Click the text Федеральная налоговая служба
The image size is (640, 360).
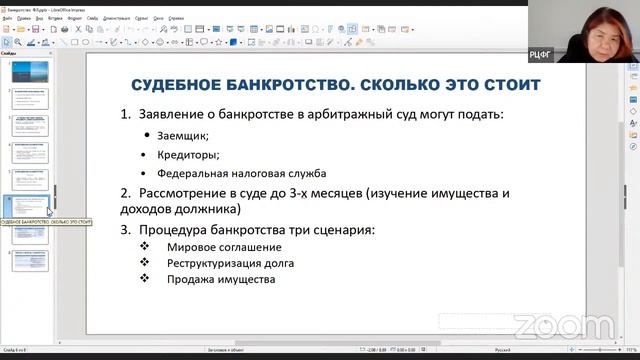[x=242, y=173]
